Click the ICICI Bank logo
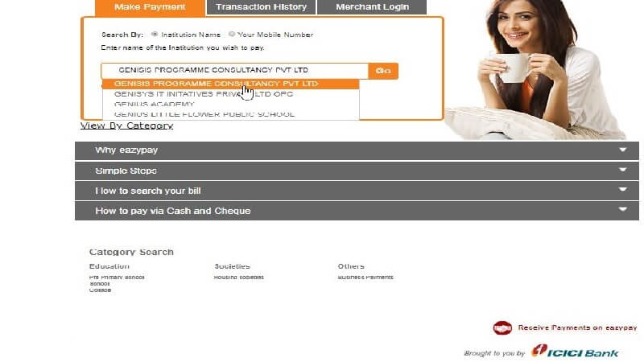 (x=574, y=352)
